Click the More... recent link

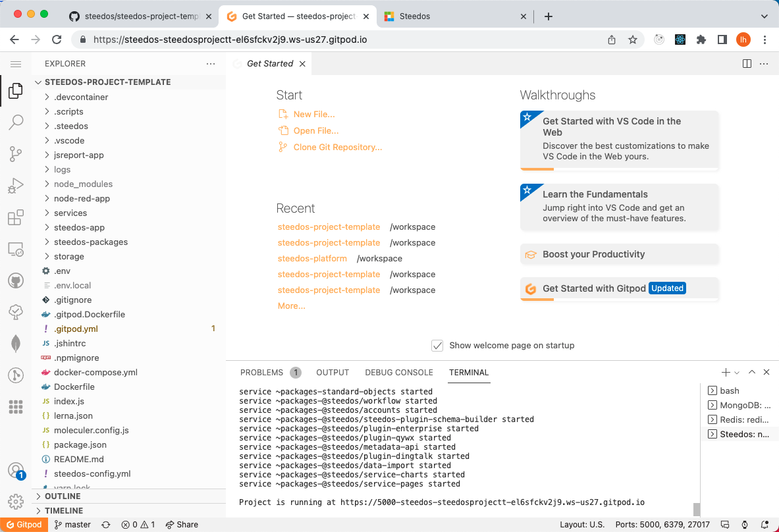tap(291, 306)
